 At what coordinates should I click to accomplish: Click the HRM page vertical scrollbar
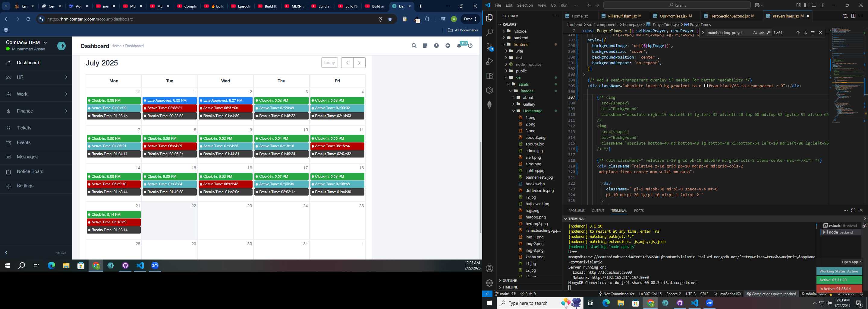click(x=480, y=187)
